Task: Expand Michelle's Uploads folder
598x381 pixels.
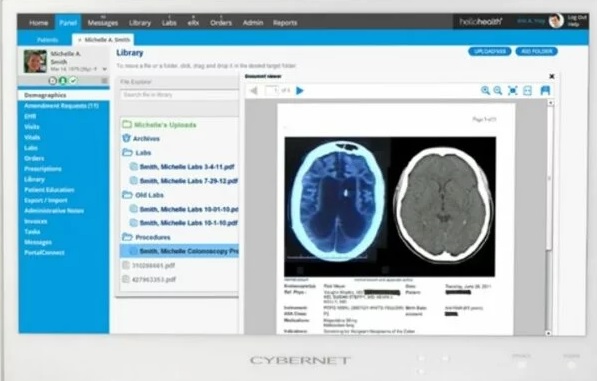Action: coord(127,125)
